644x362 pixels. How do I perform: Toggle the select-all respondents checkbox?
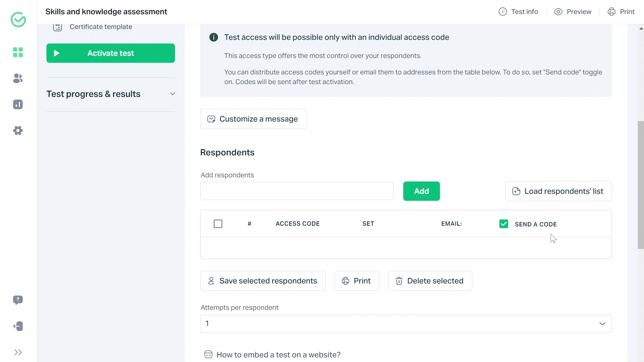pyautogui.click(x=218, y=224)
